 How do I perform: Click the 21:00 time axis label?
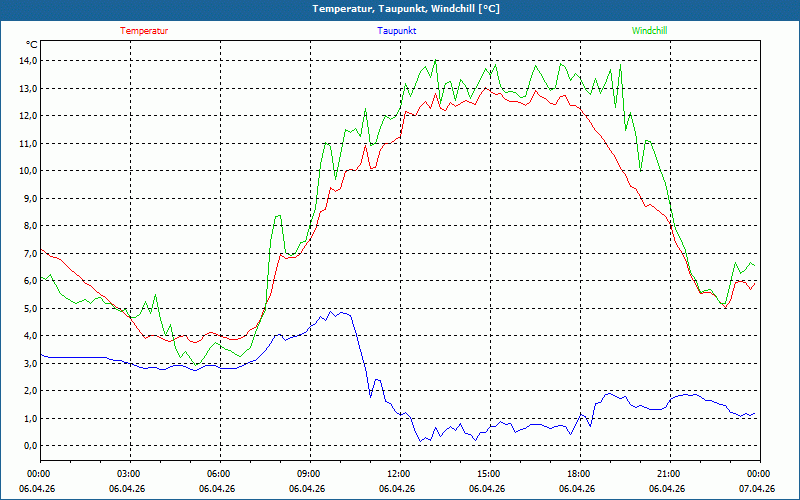point(668,474)
